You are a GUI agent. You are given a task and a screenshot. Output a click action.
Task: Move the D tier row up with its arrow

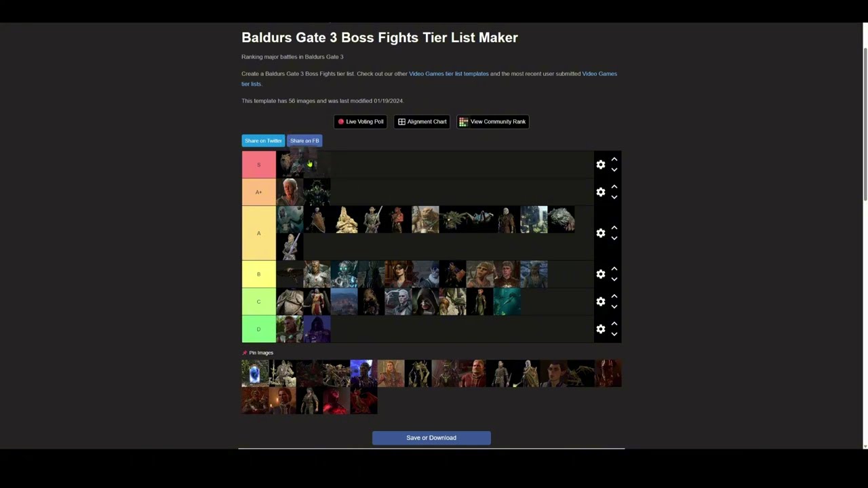coord(614,324)
